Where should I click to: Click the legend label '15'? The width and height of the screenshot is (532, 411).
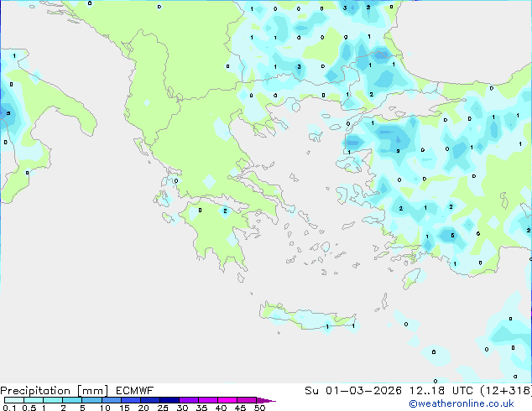pos(124,408)
